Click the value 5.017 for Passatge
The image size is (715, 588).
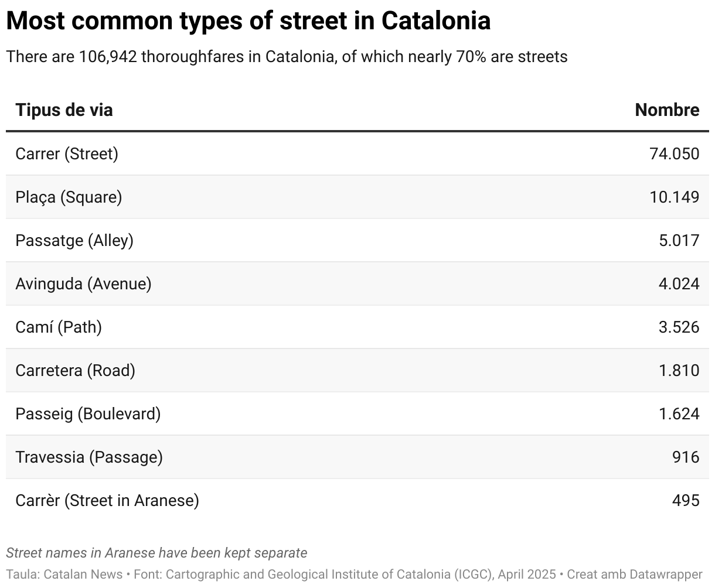(679, 240)
